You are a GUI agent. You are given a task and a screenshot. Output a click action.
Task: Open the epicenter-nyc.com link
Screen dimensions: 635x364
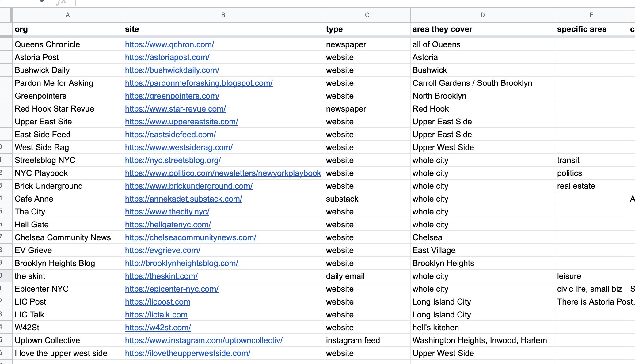pos(172,289)
